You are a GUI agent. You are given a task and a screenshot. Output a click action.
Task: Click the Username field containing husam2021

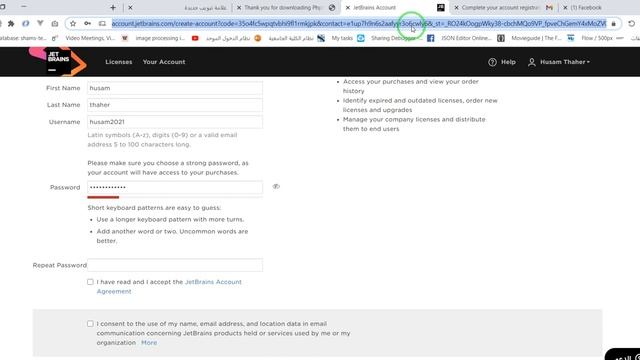click(x=175, y=122)
